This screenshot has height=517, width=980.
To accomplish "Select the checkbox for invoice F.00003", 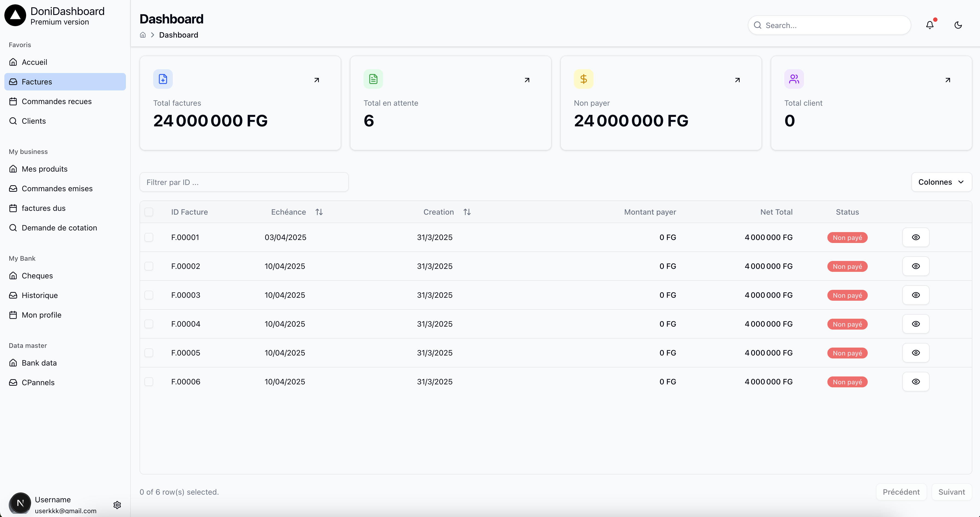I will point(149,295).
